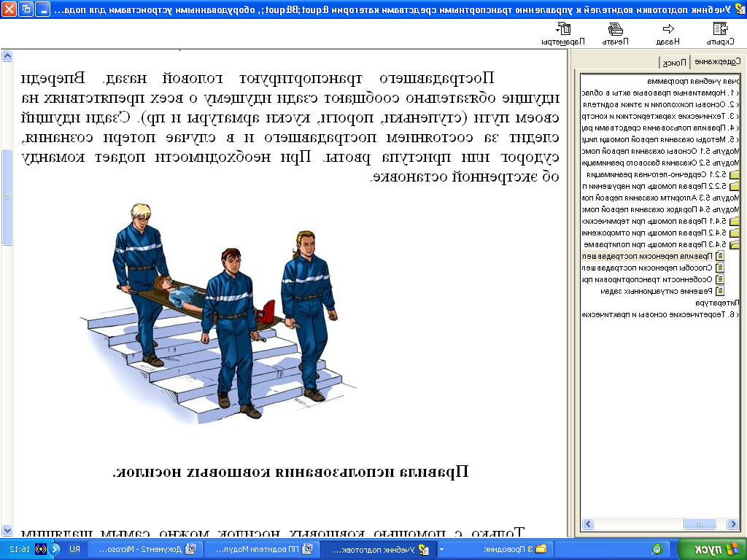The image size is (747, 560).
Task: Select tree item 3. Технические характеристики
Action: click(x=660, y=116)
